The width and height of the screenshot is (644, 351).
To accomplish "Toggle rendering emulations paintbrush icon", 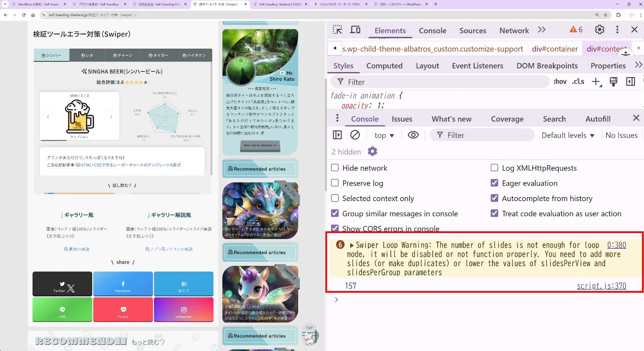I will (613, 81).
